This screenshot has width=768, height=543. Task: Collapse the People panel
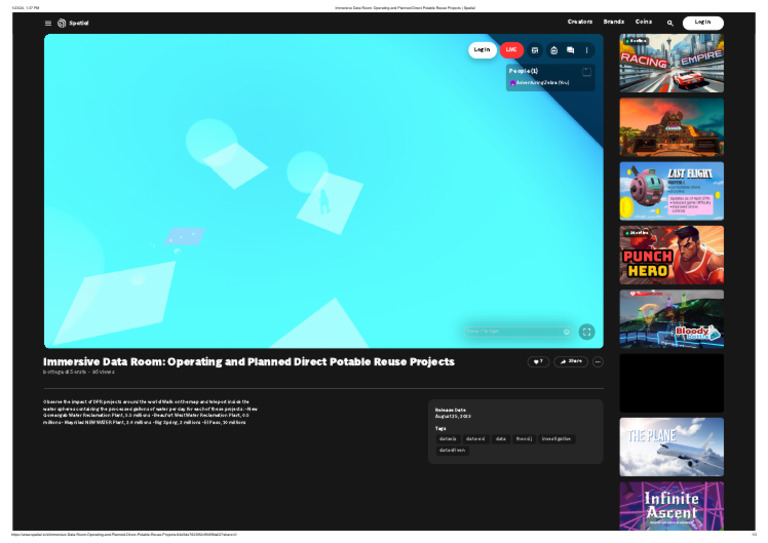(586, 71)
